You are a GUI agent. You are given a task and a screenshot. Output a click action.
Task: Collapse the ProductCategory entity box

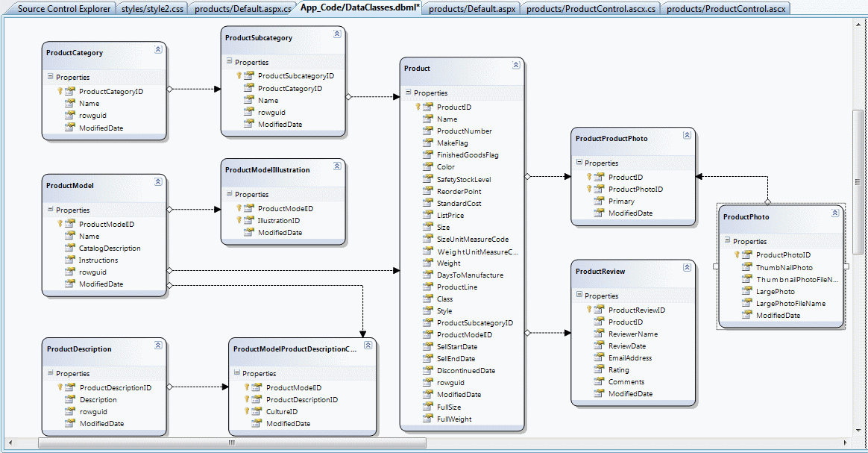(158, 50)
